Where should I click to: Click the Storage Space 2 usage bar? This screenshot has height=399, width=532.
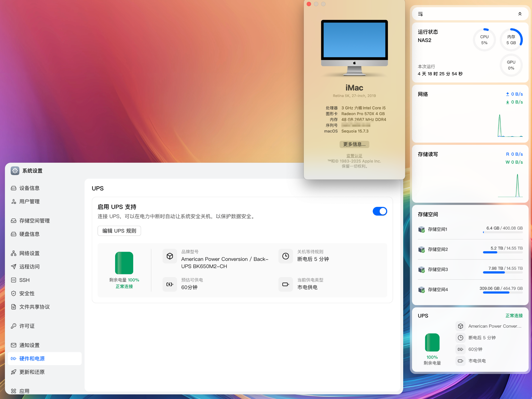click(503, 252)
